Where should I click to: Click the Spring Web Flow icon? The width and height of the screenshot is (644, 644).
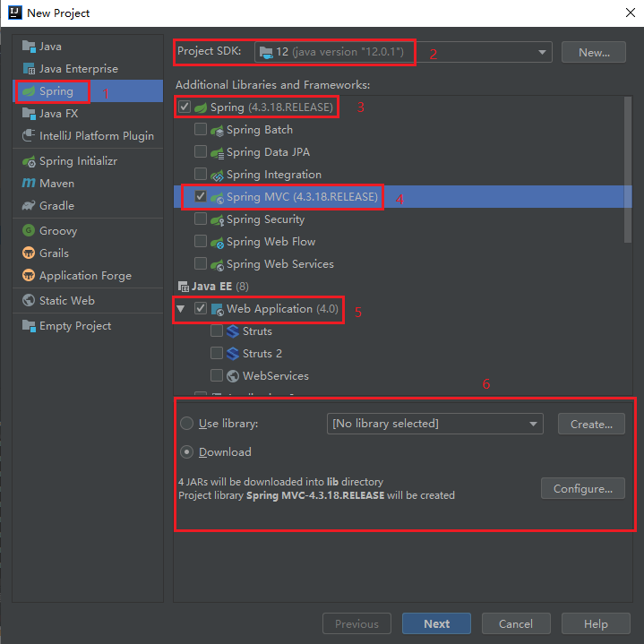[x=218, y=242]
